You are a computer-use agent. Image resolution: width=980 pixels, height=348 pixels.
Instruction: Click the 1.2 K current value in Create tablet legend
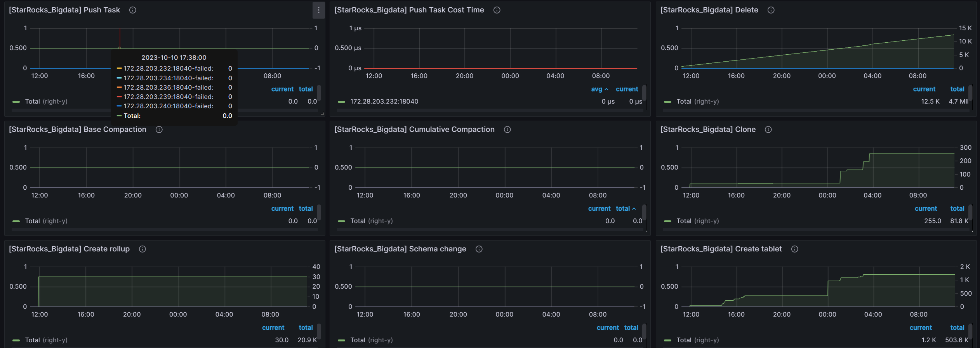pyautogui.click(x=929, y=340)
